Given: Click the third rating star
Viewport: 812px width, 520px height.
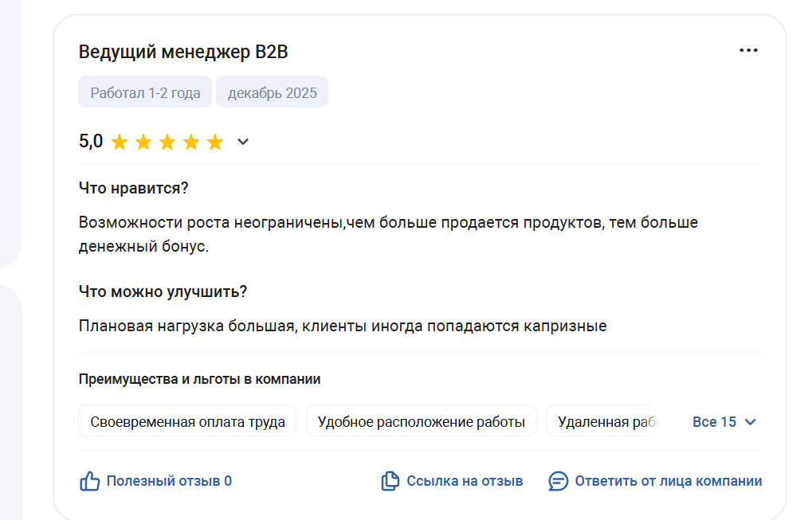Looking at the screenshot, I should (167, 143).
